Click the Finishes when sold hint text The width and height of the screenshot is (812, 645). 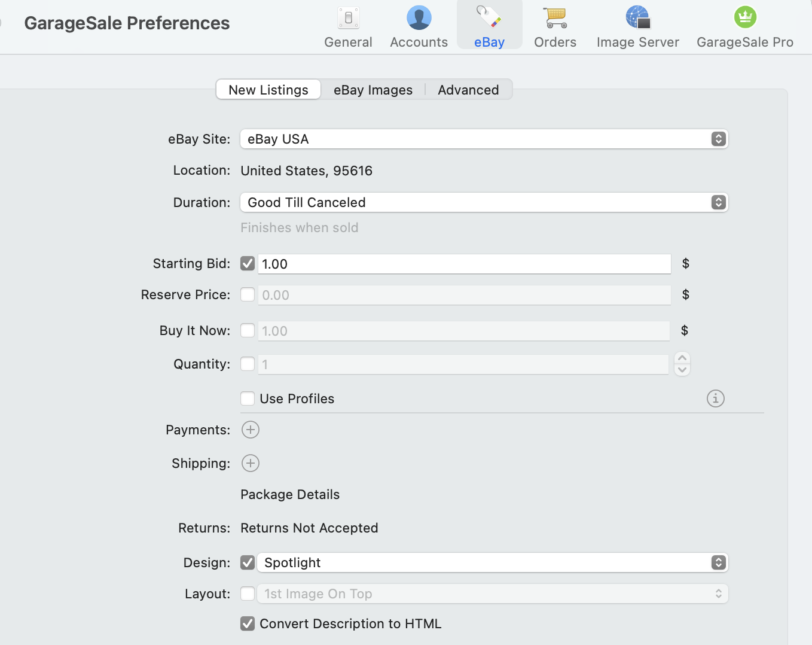coord(300,228)
